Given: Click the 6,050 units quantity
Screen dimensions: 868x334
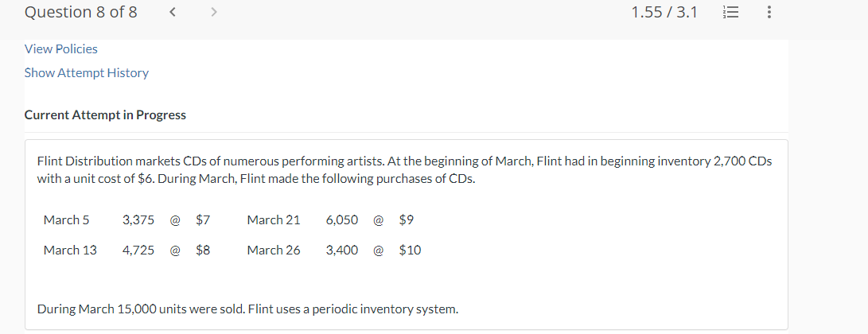Looking at the screenshot, I should pyautogui.click(x=342, y=219).
